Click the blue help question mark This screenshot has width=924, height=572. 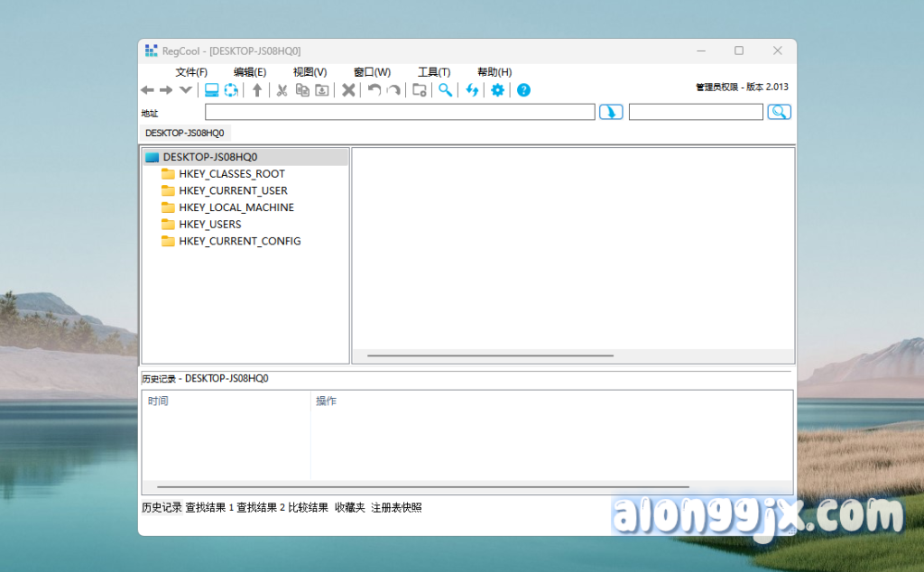coord(523,90)
